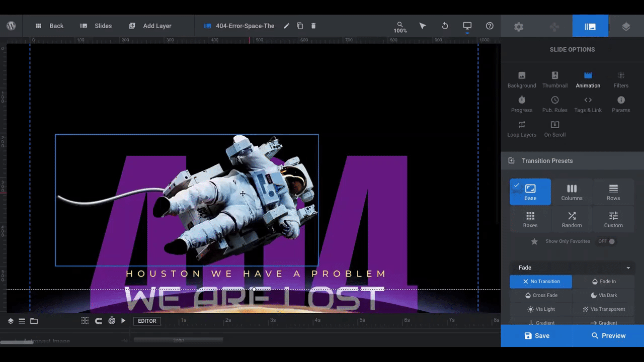The height and width of the screenshot is (362, 644).
Task: Open the Animation slide settings
Action: 588,80
